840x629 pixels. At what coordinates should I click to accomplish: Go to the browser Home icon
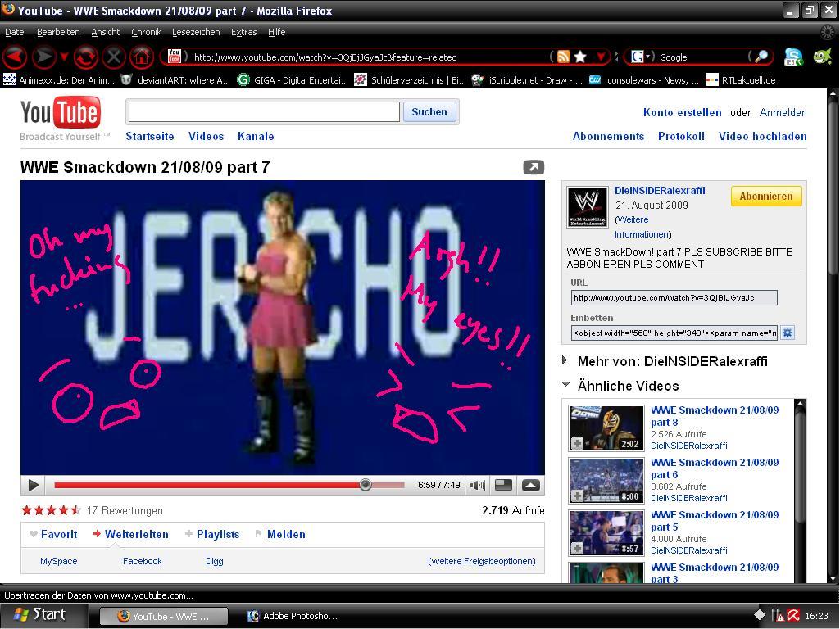pos(142,57)
